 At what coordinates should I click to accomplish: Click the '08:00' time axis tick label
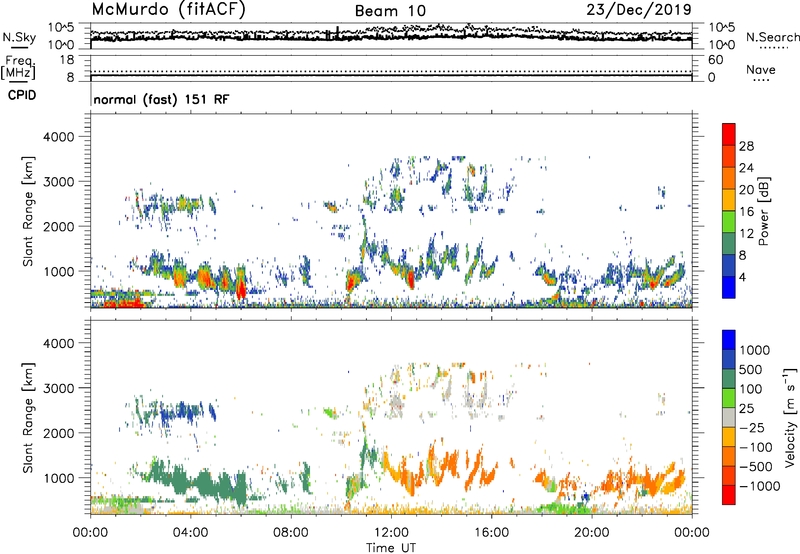point(291,533)
